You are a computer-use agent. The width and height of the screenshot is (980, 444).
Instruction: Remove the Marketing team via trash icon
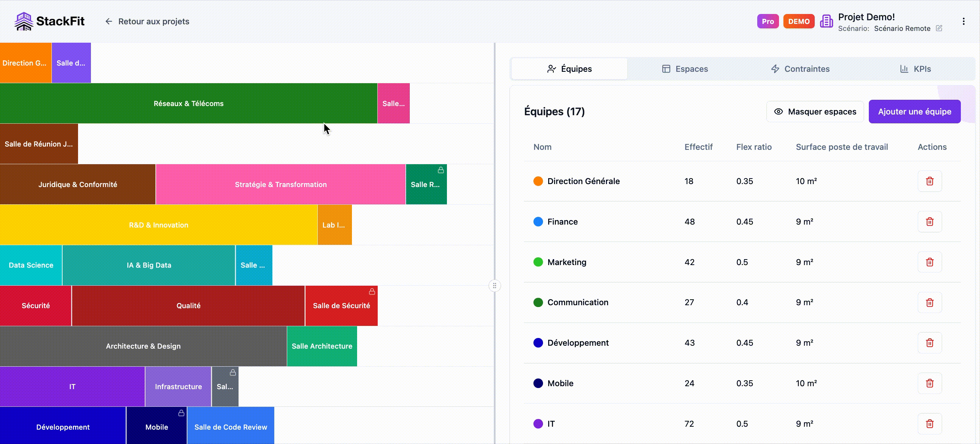(930, 262)
